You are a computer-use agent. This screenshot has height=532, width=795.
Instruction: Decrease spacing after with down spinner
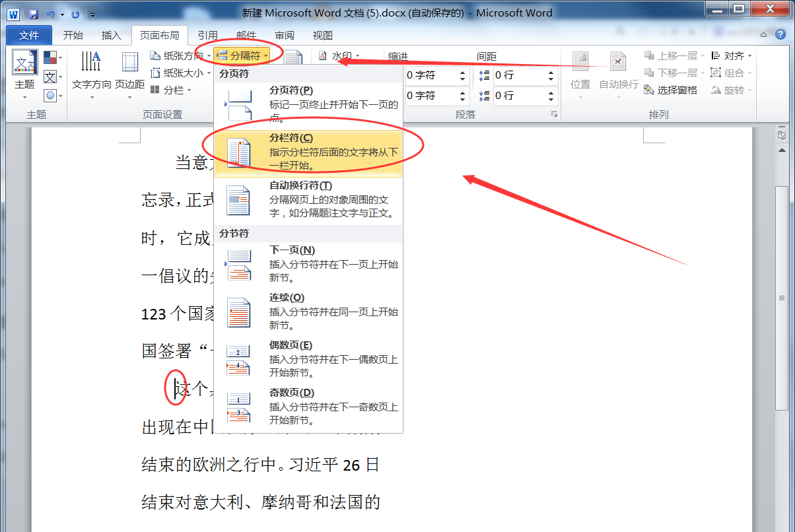[551, 100]
